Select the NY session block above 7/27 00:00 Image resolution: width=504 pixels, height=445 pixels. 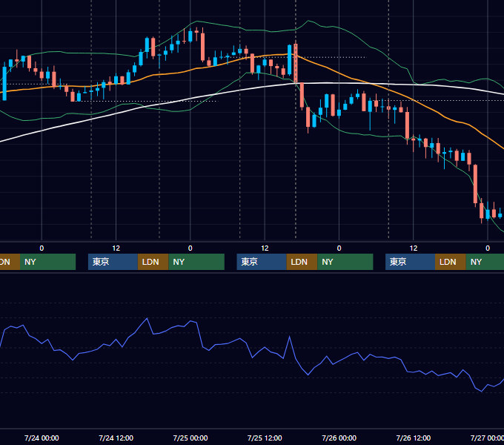coord(485,262)
